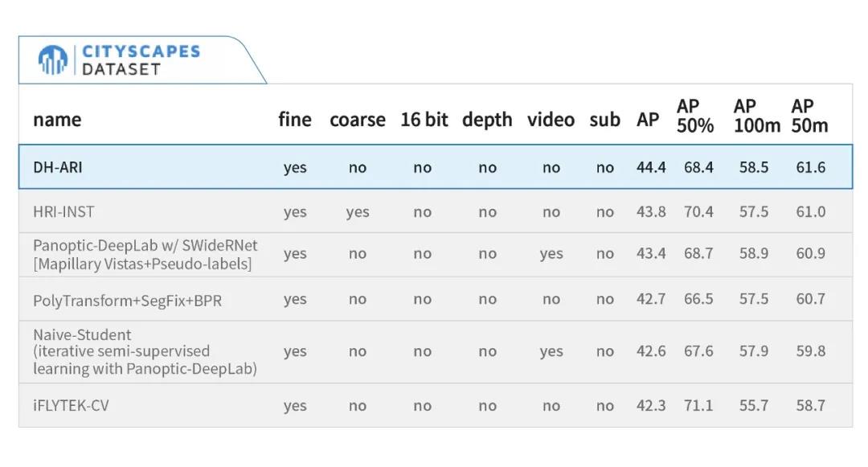Sort by AP 50% column header

[695, 116]
